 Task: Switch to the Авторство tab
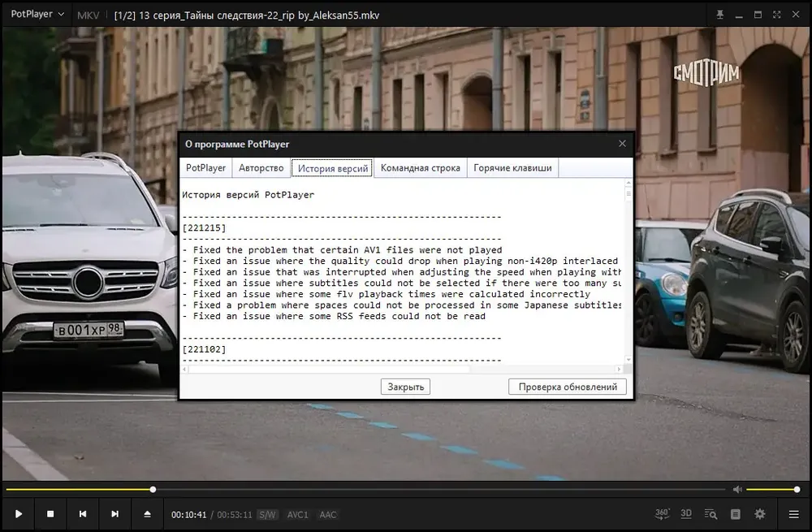point(261,168)
